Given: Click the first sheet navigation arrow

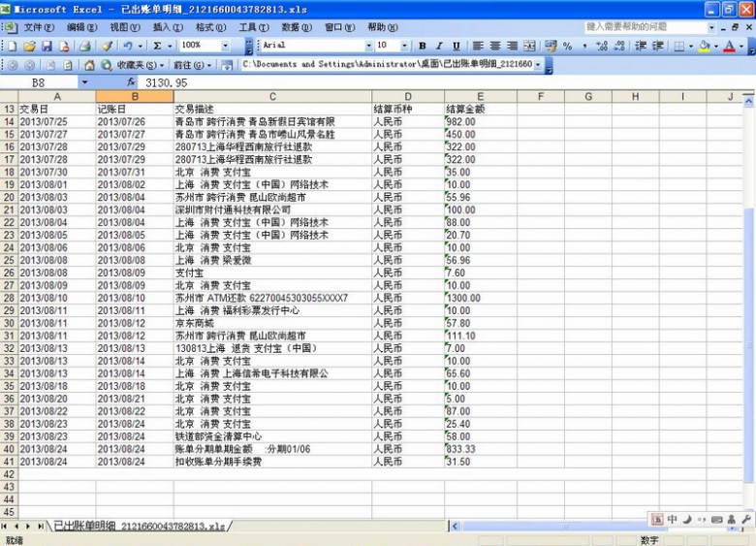Looking at the screenshot, I should pos(5,527).
